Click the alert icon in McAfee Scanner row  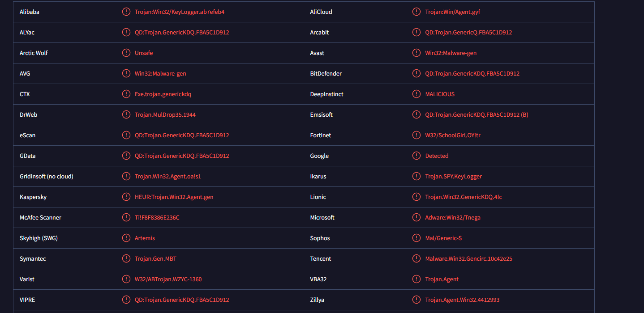click(126, 217)
